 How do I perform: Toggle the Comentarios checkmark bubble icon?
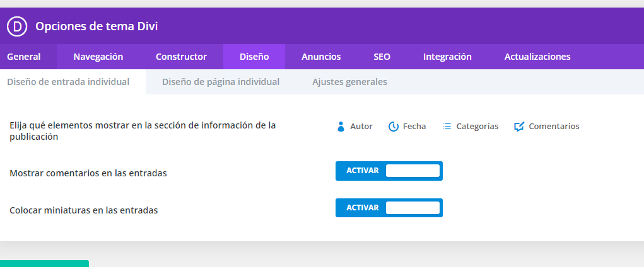point(519,127)
